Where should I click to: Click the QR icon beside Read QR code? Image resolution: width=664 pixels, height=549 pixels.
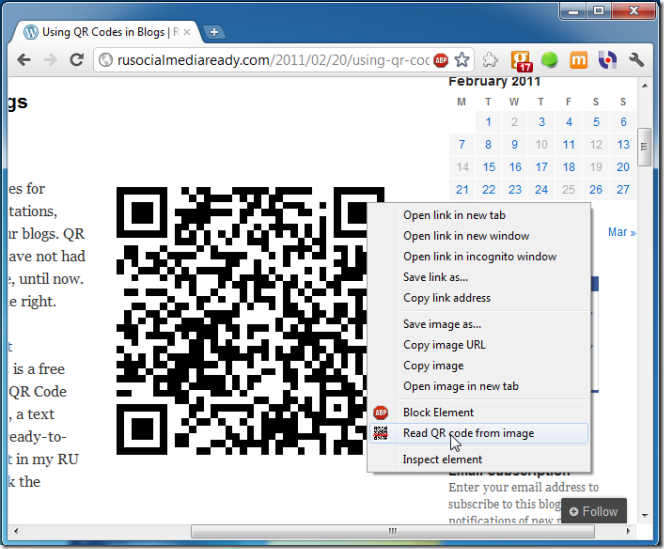pos(380,433)
